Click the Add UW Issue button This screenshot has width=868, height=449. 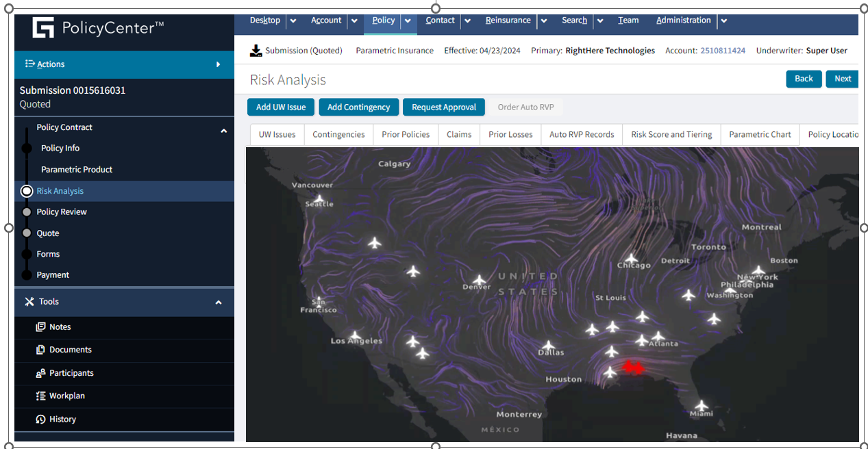(x=281, y=107)
